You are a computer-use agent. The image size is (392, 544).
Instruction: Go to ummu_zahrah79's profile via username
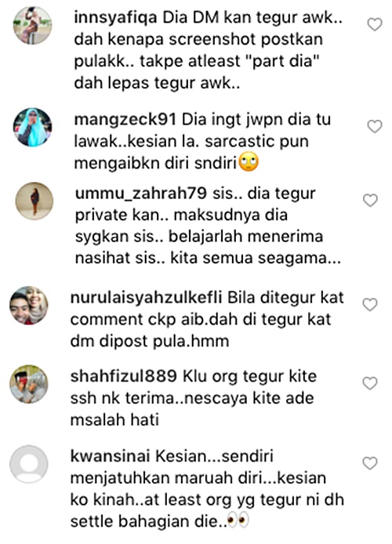click(141, 194)
